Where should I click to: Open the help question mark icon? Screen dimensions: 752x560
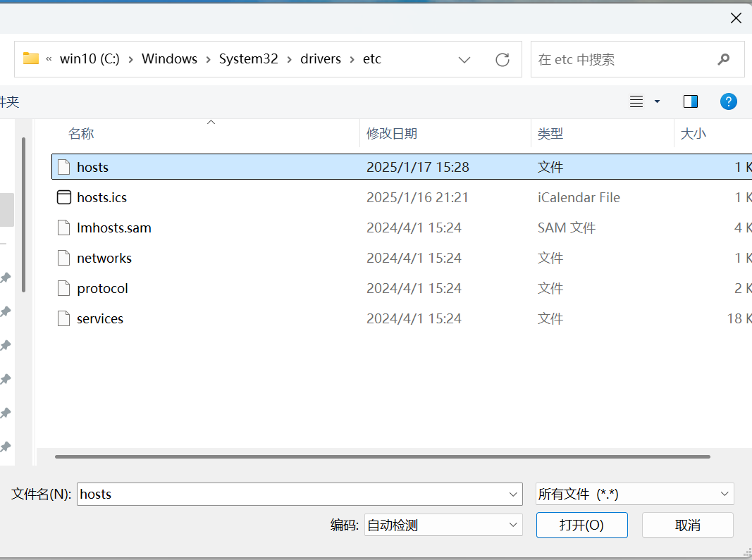point(728,101)
